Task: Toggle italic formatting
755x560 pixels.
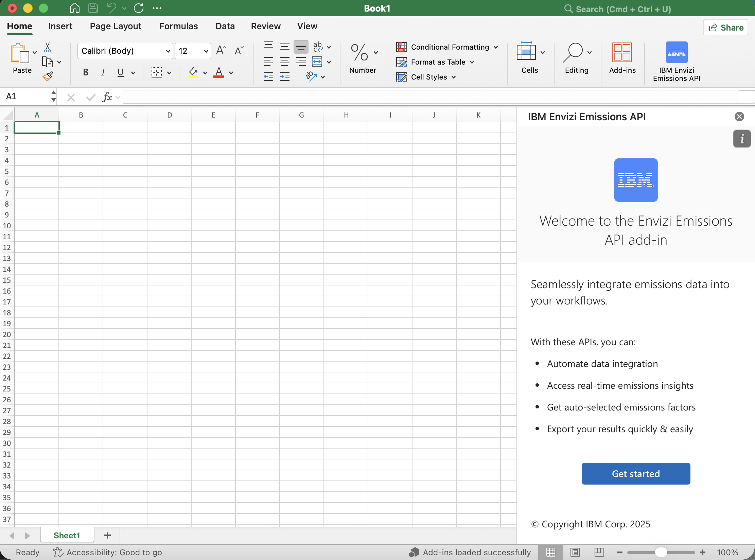Action: 103,72
